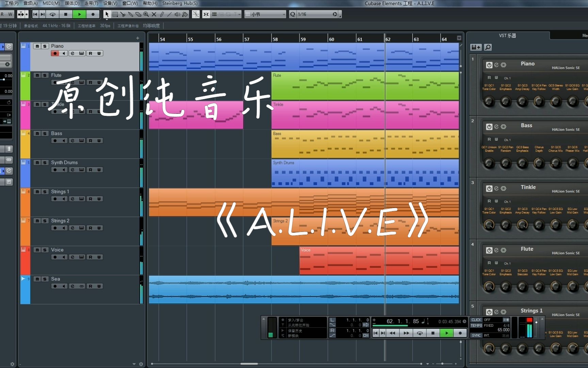Click the add track plus icon
588x368 pixels.
click(x=137, y=38)
